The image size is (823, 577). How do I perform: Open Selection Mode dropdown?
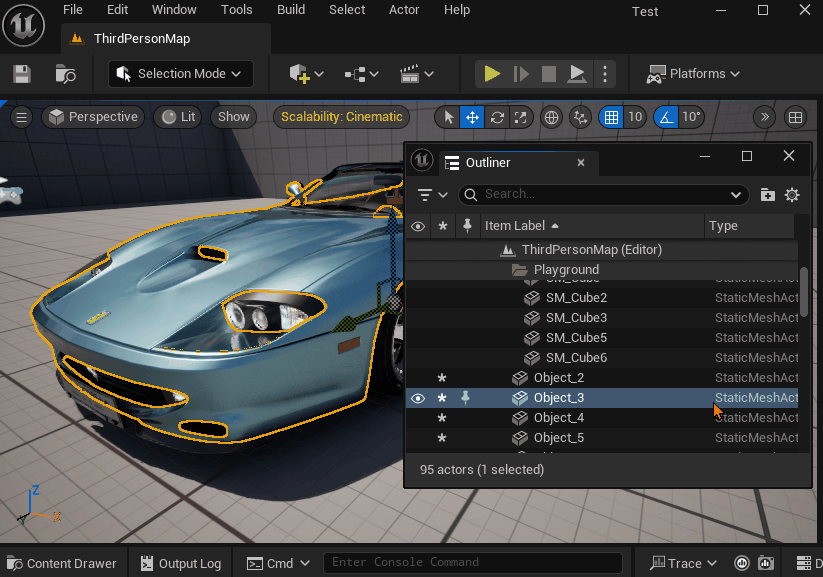181,74
